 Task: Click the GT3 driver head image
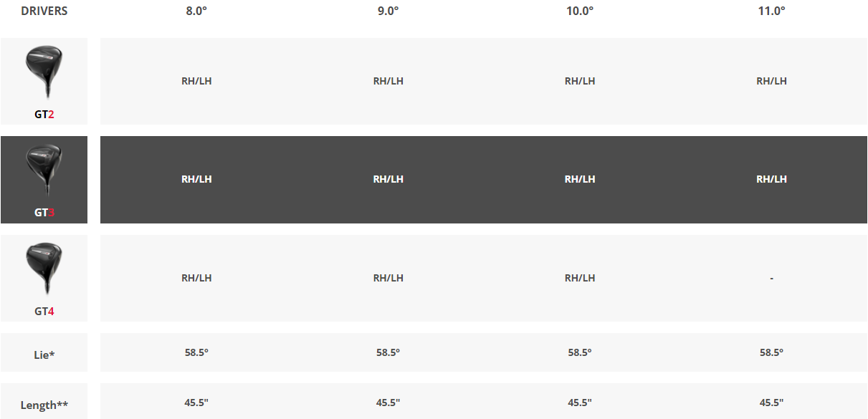(x=44, y=169)
